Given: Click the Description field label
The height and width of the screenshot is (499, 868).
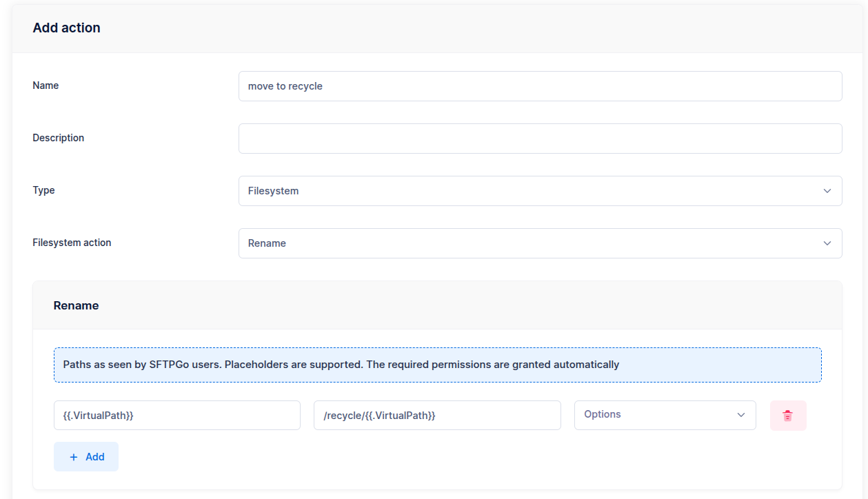Looking at the screenshot, I should (x=58, y=138).
